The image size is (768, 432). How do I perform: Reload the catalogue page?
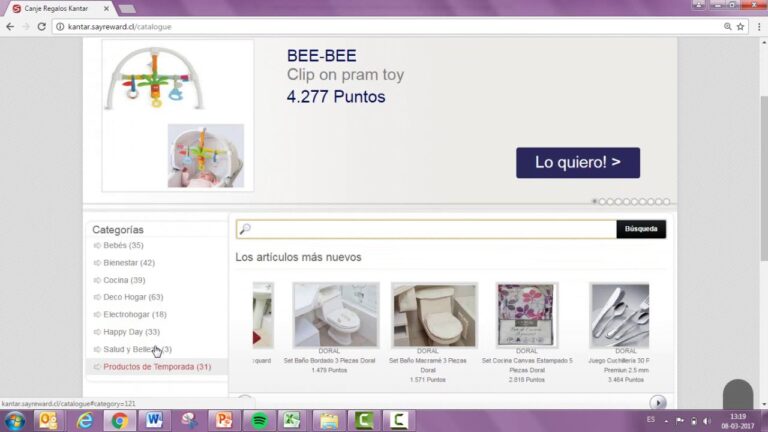coord(42,26)
